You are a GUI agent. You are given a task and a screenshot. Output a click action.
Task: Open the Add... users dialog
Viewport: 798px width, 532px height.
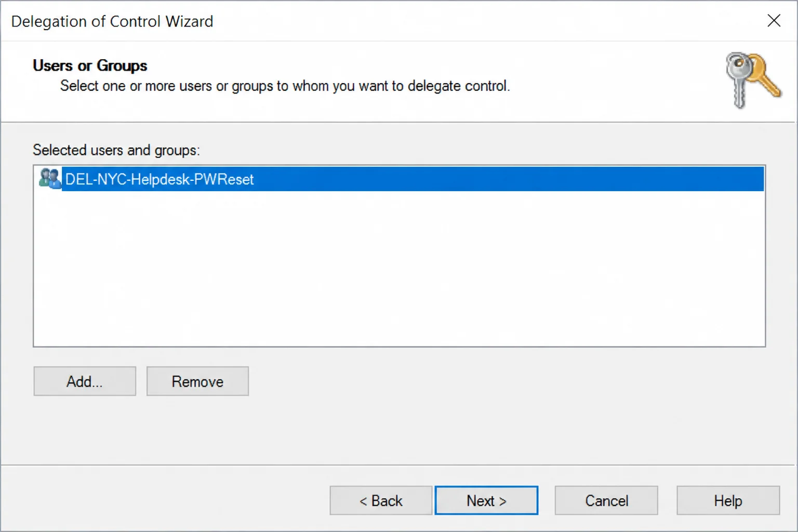(85, 381)
